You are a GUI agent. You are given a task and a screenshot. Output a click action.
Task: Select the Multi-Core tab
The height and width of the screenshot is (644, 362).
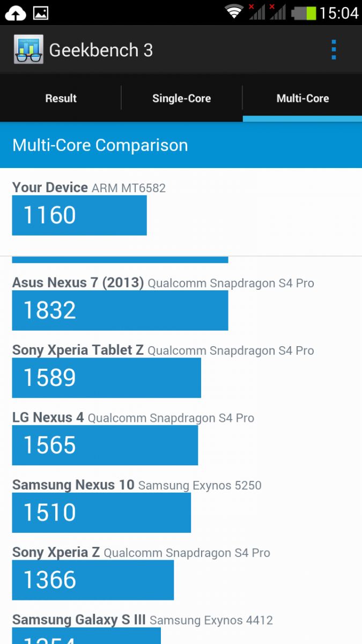pos(302,98)
